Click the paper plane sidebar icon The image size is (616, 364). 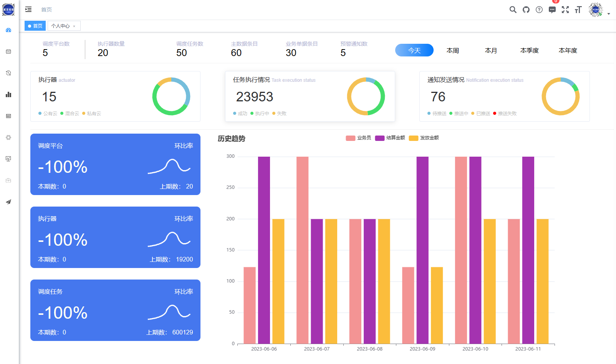point(8,202)
